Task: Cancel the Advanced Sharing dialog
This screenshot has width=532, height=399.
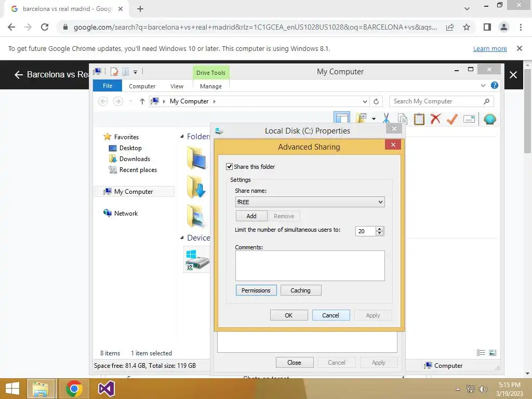Action: (x=330, y=315)
